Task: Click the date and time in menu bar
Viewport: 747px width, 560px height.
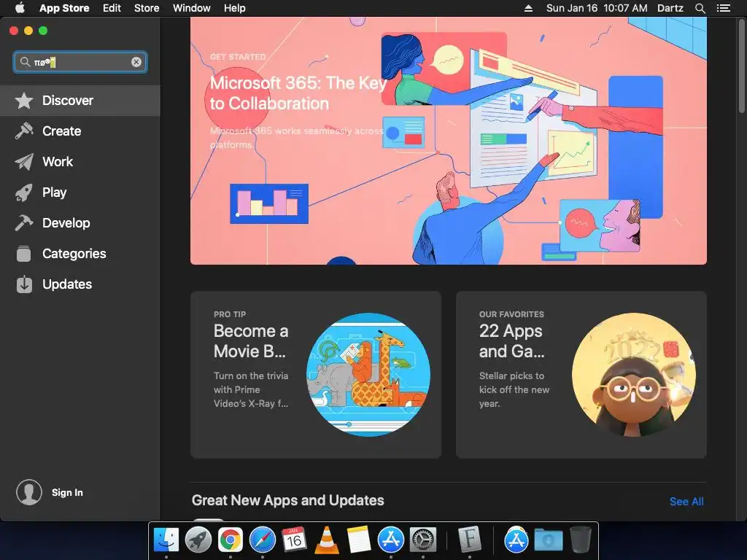Action: click(597, 8)
